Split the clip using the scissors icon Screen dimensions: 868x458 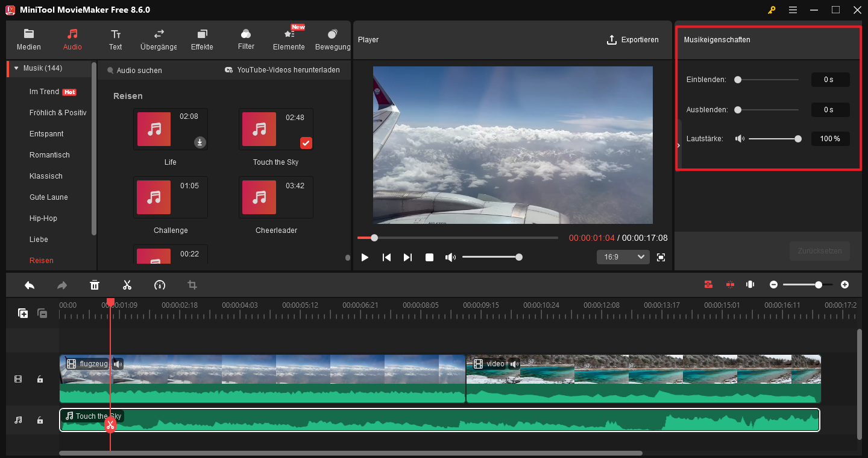[x=127, y=284]
